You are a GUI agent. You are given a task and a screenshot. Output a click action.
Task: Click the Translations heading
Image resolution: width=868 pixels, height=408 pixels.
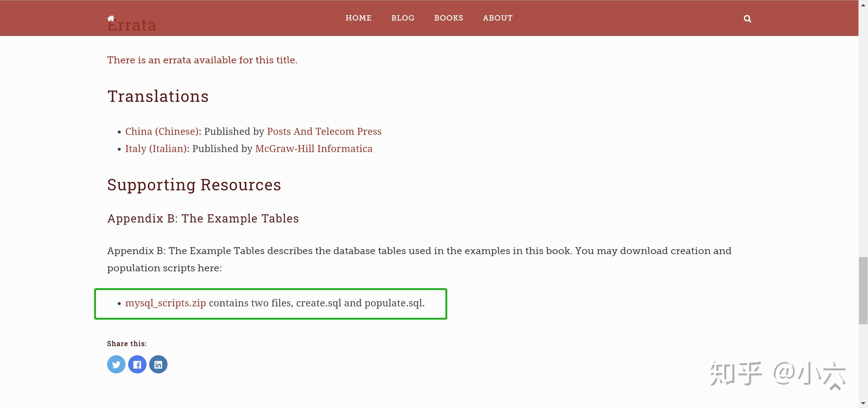coord(158,96)
